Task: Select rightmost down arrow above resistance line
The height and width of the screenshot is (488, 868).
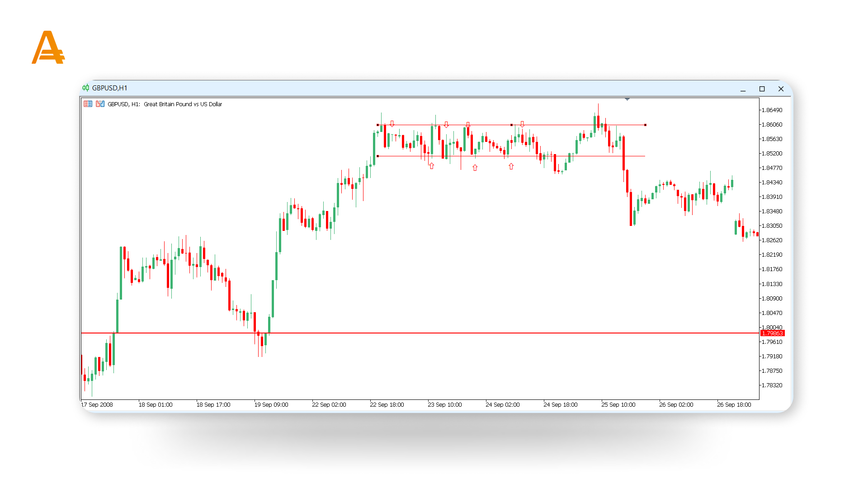Action: (x=522, y=124)
